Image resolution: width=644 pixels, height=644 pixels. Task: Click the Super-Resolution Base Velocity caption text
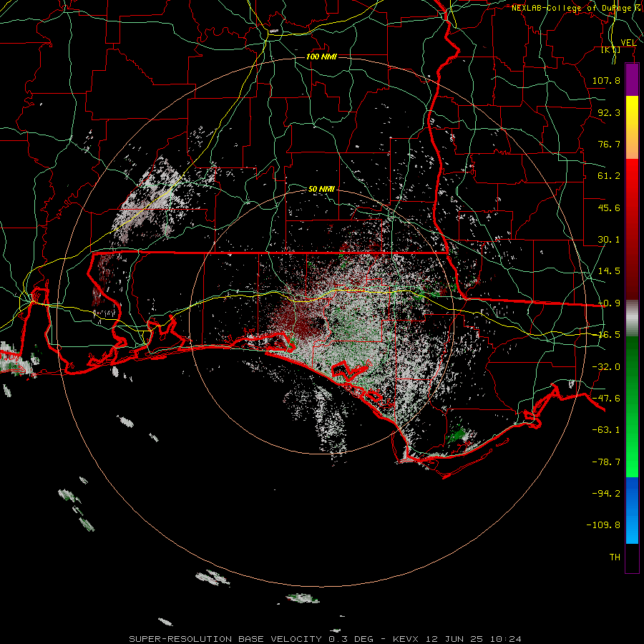click(326, 639)
